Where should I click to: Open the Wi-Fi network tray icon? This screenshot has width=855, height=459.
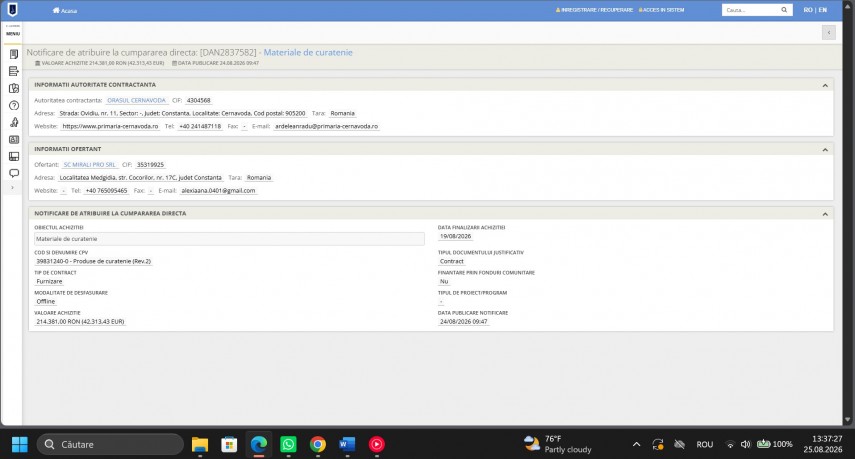[x=730, y=444]
